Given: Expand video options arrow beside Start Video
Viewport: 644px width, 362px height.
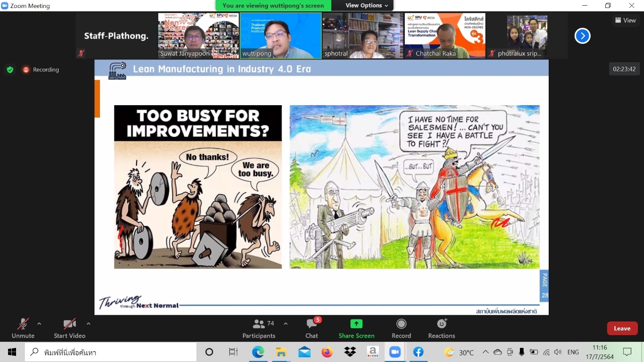Looking at the screenshot, I should pos(88,324).
